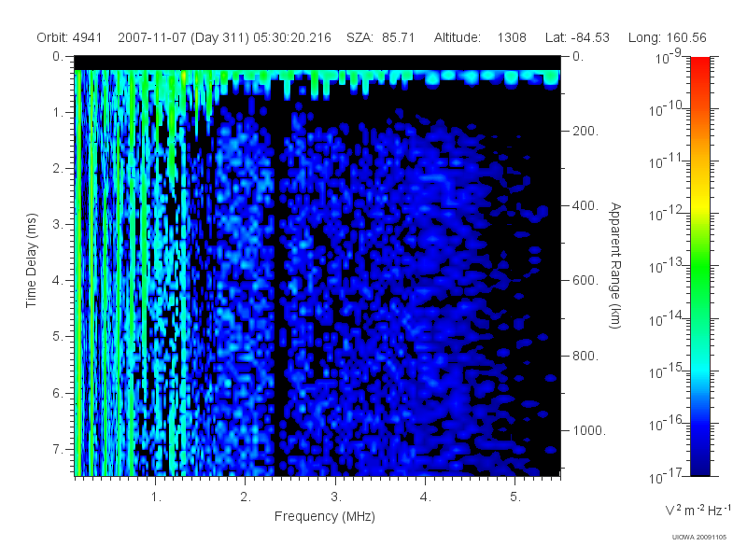The width and height of the screenshot is (747, 560).
Task: Click the apparent range tick label '200.'
Action: [x=585, y=131]
